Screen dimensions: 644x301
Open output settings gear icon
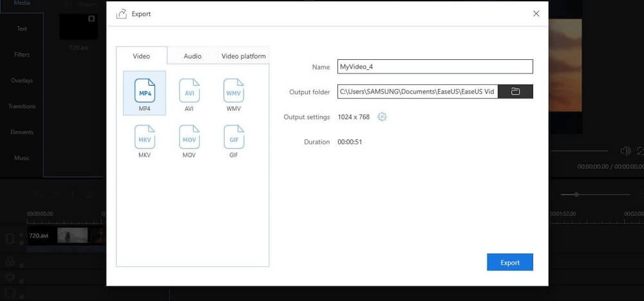pos(382,117)
